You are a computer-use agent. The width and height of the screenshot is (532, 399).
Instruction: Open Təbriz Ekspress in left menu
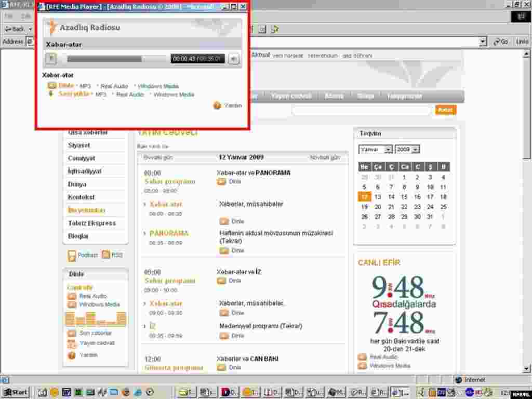pyautogui.click(x=92, y=223)
